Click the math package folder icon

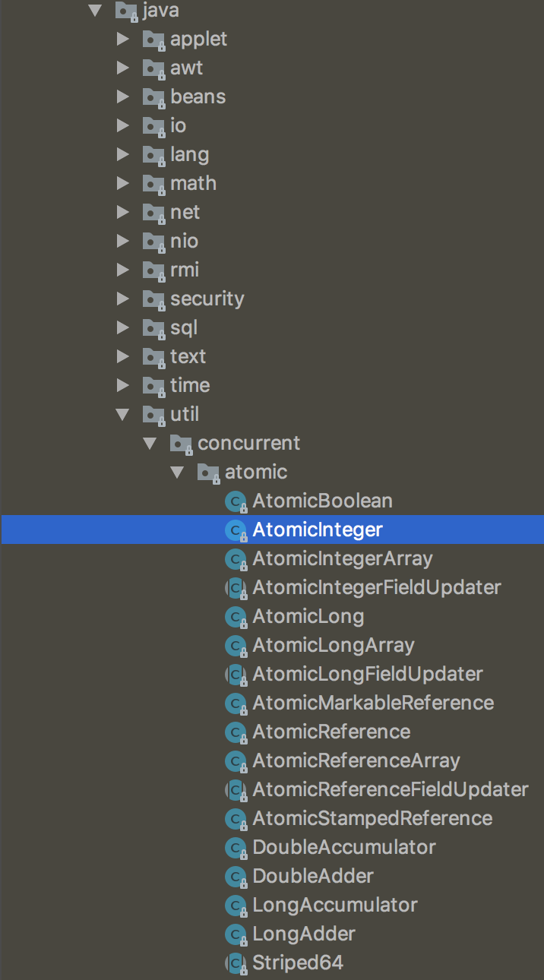coord(154,184)
